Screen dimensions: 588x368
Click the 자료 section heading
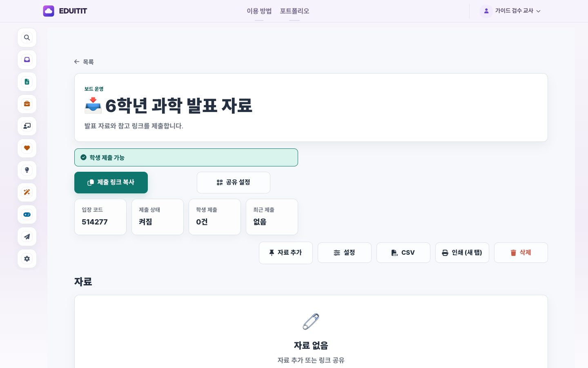pos(83,282)
